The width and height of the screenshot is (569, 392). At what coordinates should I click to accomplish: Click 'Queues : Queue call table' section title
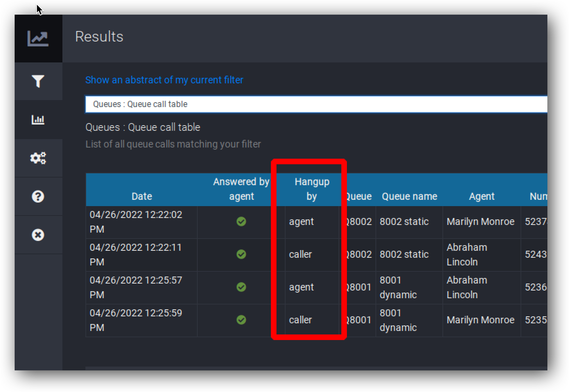(143, 127)
